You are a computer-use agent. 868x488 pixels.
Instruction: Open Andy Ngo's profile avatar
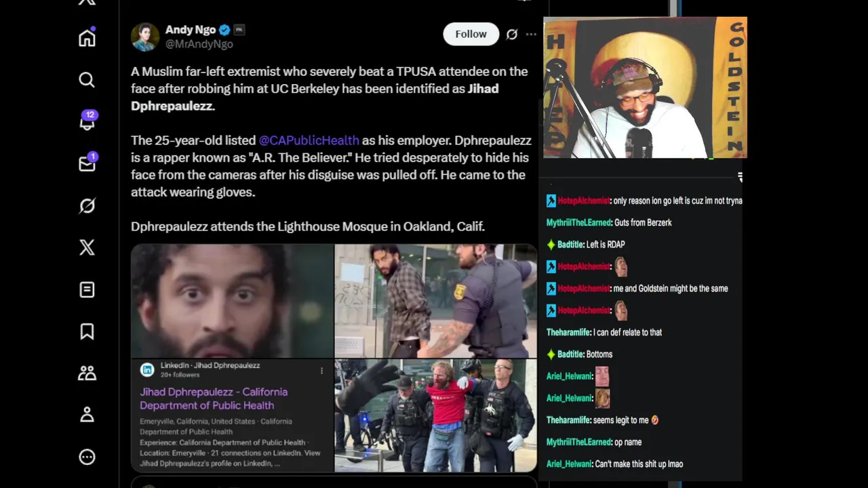tap(145, 37)
